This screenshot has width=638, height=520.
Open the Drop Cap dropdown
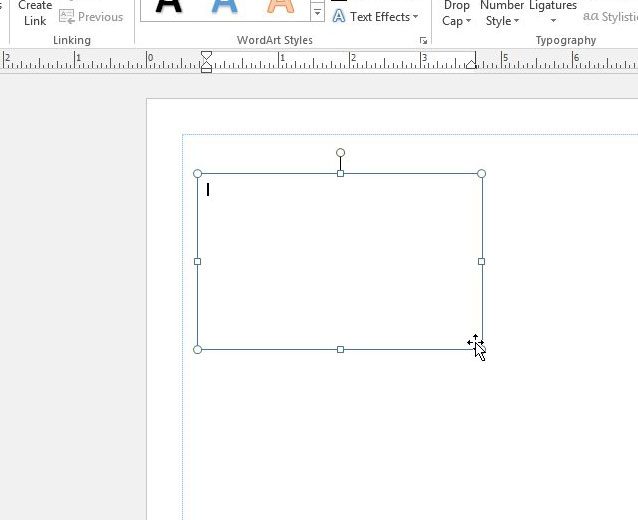pyautogui.click(x=457, y=13)
